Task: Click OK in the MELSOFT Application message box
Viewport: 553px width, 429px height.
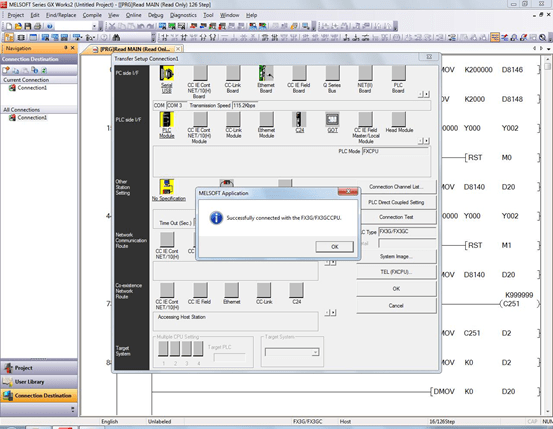Action: (335, 247)
